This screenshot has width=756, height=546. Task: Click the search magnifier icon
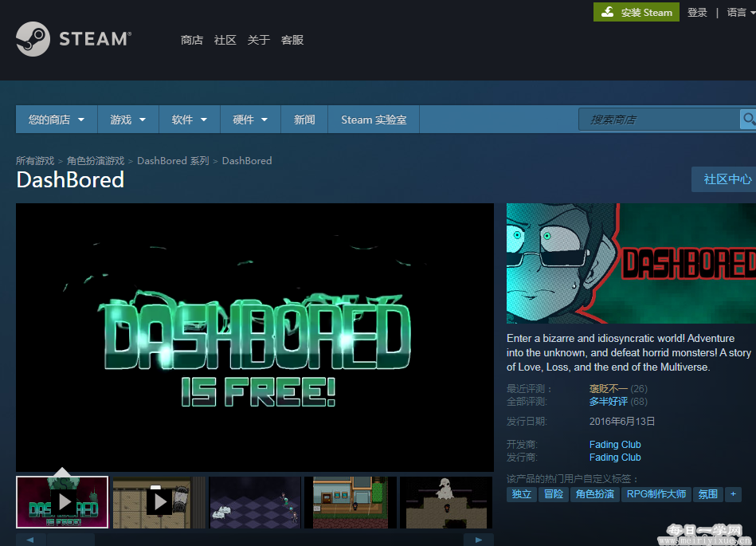coord(748,119)
